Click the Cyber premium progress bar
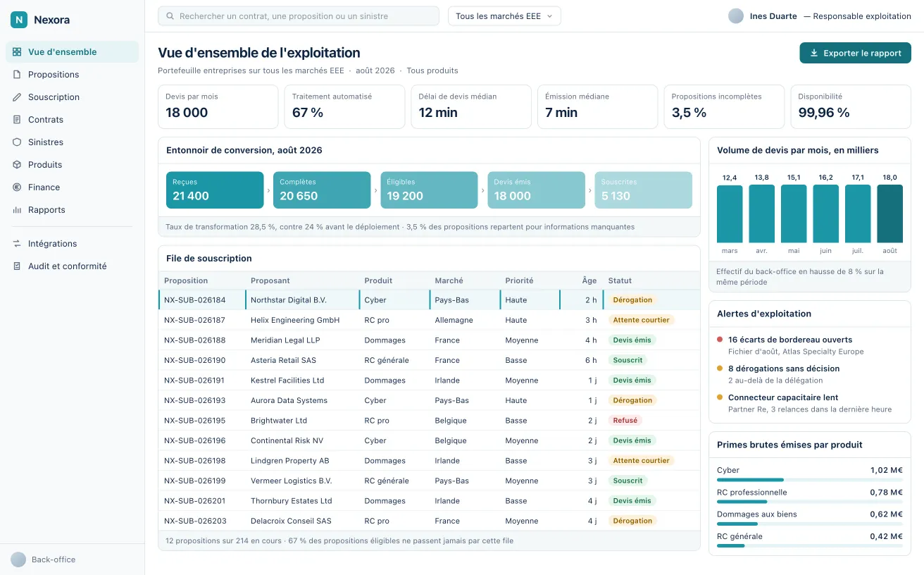The image size is (924, 575). 809,480
